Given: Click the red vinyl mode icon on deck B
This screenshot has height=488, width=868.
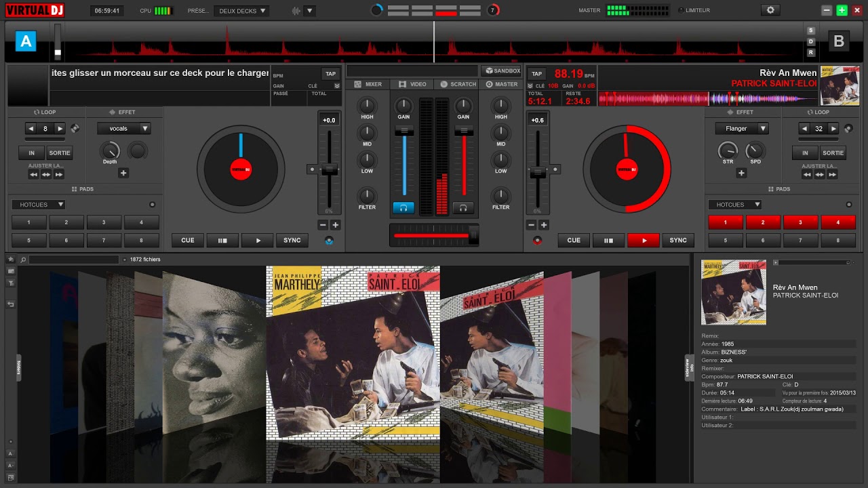Looking at the screenshot, I should point(538,240).
